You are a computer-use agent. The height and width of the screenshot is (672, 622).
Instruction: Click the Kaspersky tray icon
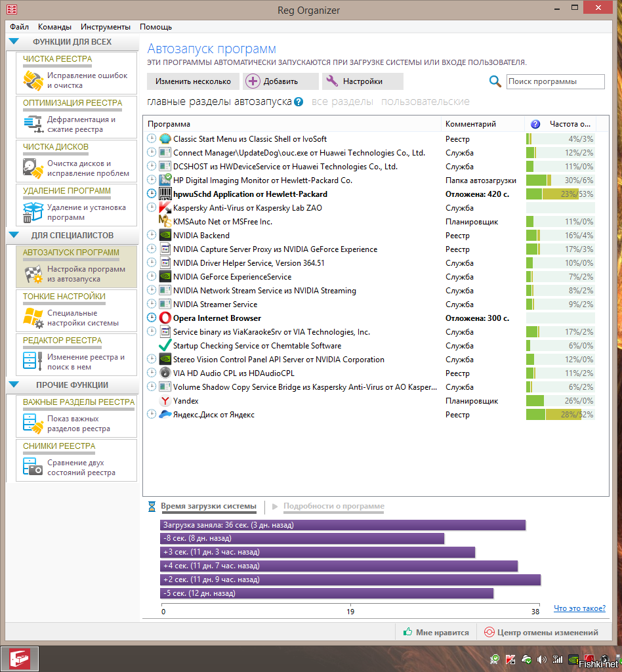[510, 660]
